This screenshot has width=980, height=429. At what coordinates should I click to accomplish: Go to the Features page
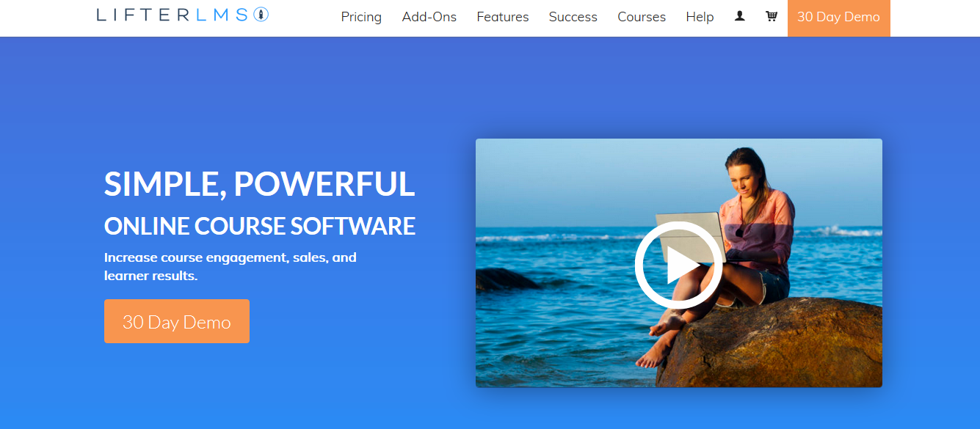pos(503,16)
